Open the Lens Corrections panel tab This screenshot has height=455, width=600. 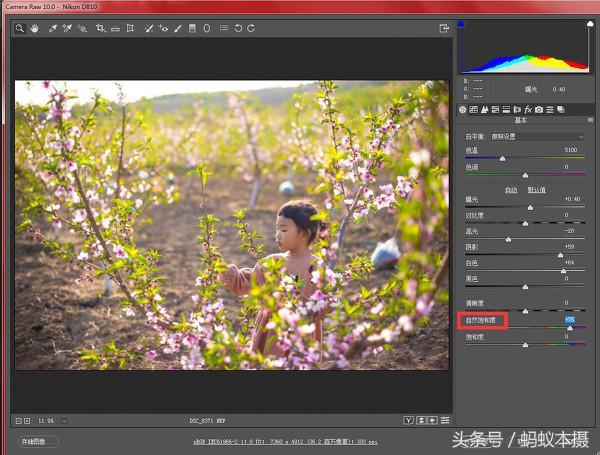517,110
